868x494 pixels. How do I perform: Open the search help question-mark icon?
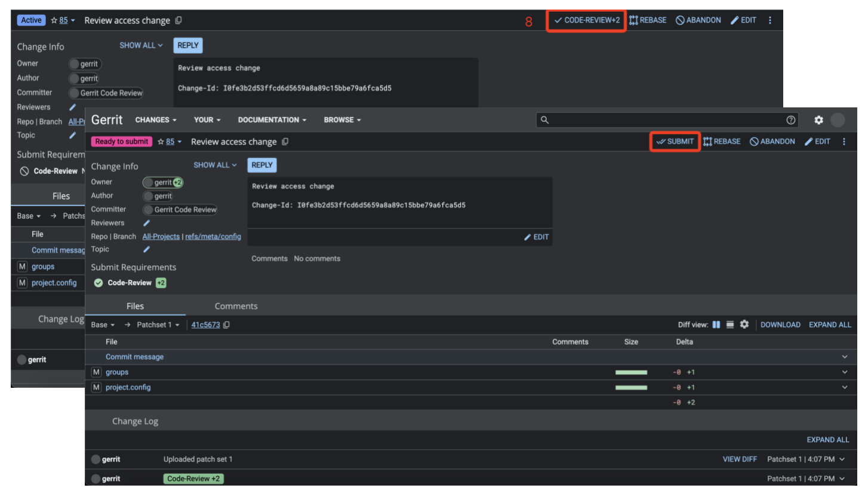click(791, 120)
